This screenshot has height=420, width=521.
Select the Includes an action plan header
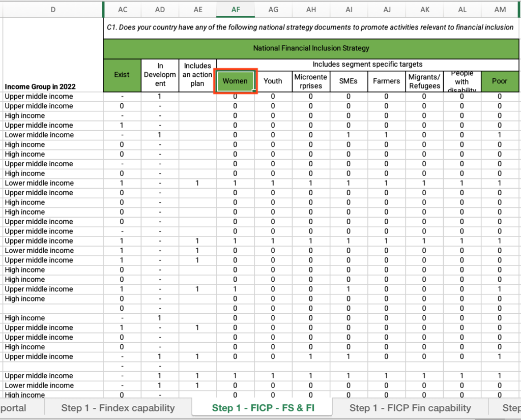pos(198,75)
